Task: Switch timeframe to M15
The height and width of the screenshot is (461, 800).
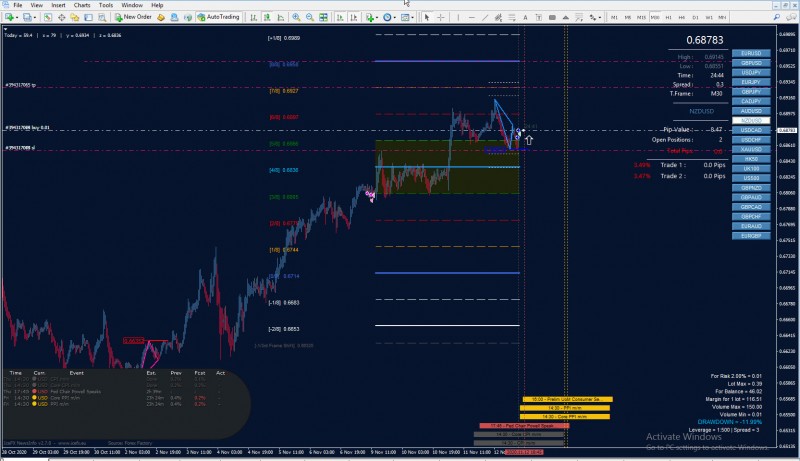Action: 641,17
